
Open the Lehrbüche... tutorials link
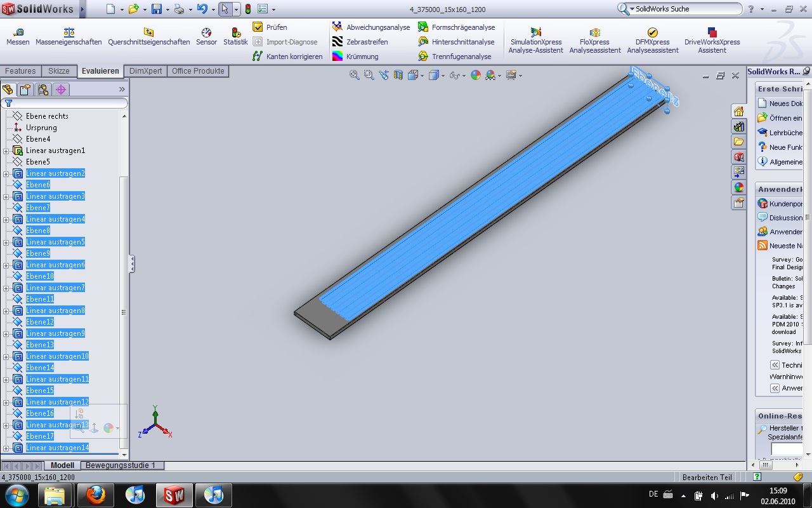click(780, 133)
